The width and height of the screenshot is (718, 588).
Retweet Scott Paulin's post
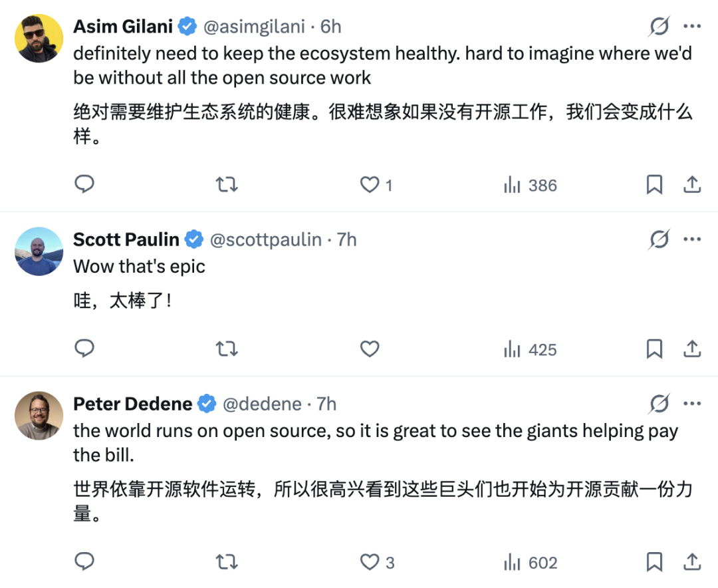tap(227, 349)
